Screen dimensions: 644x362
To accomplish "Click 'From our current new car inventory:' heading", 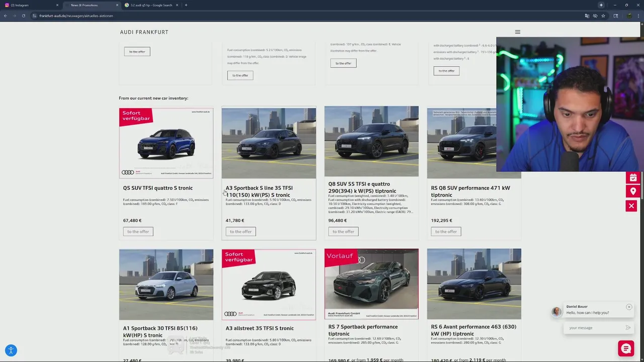I will click(153, 98).
